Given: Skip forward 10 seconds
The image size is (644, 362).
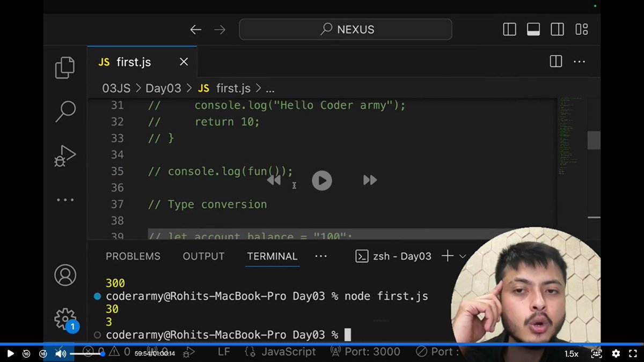Looking at the screenshot, I should 43,353.
